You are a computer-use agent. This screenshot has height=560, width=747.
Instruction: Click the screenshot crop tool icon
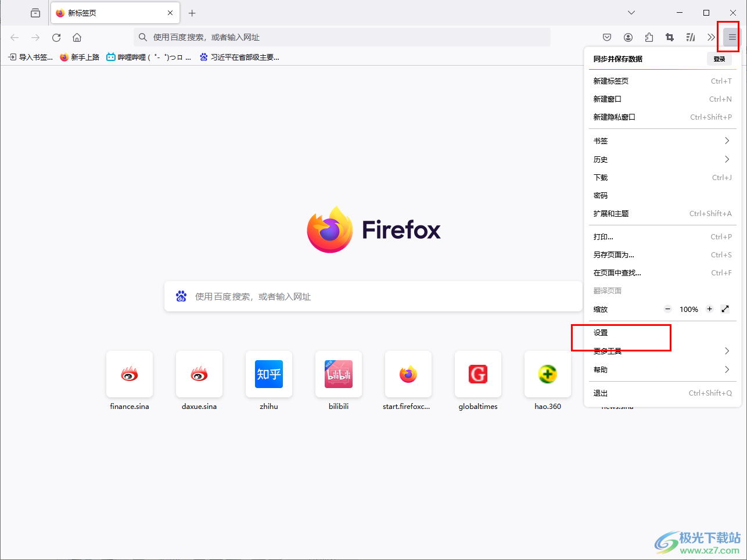click(x=670, y=37)
